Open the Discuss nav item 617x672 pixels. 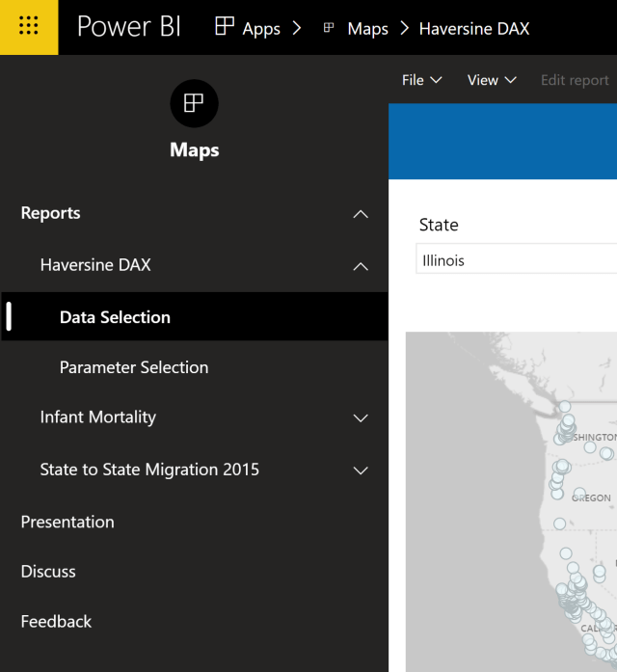tap(48, 572)
